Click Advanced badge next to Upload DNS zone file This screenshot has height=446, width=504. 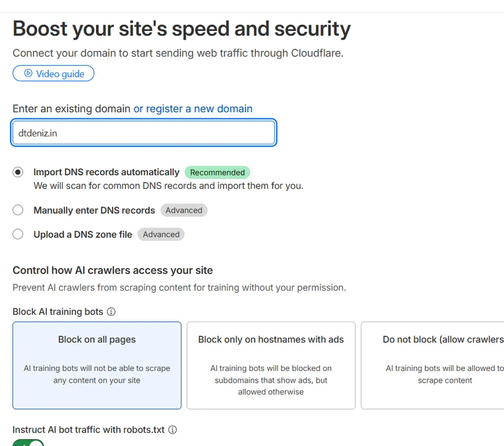point(161,234)
